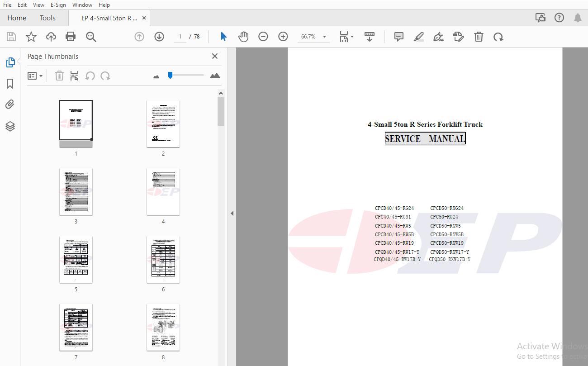Collapse the navigation pane arrow
588x366 pixels.
pyautogui.click(x=232, y=213)
